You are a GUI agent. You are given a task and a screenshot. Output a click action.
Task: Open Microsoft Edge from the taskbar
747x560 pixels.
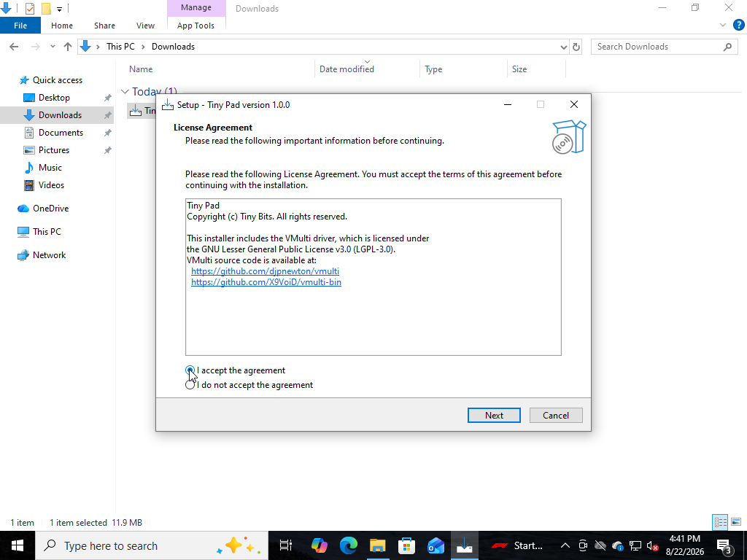click(348, 545)
